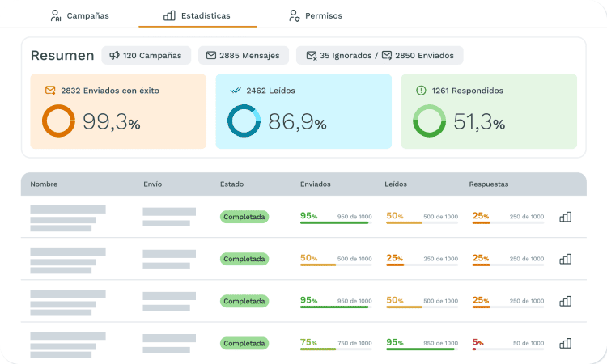Switch to the Estadísticas tab
The image size is (607, 364).
197,15
